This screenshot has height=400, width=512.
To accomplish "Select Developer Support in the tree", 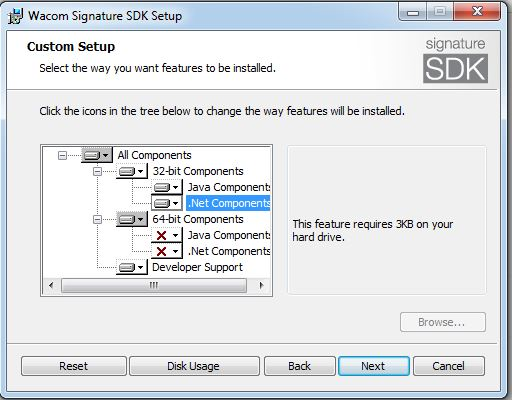I will point(197,267).
